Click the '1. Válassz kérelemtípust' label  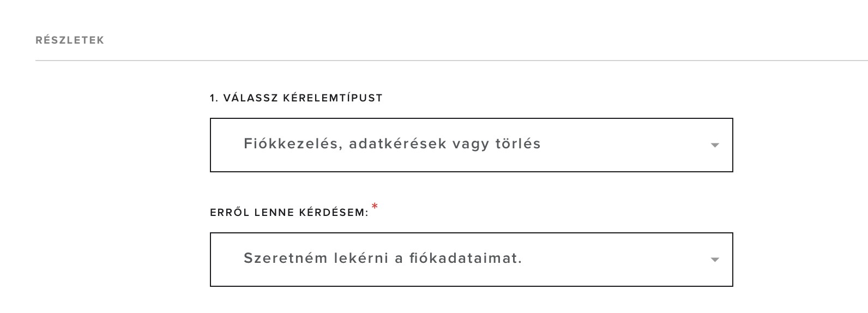[296, 98]
